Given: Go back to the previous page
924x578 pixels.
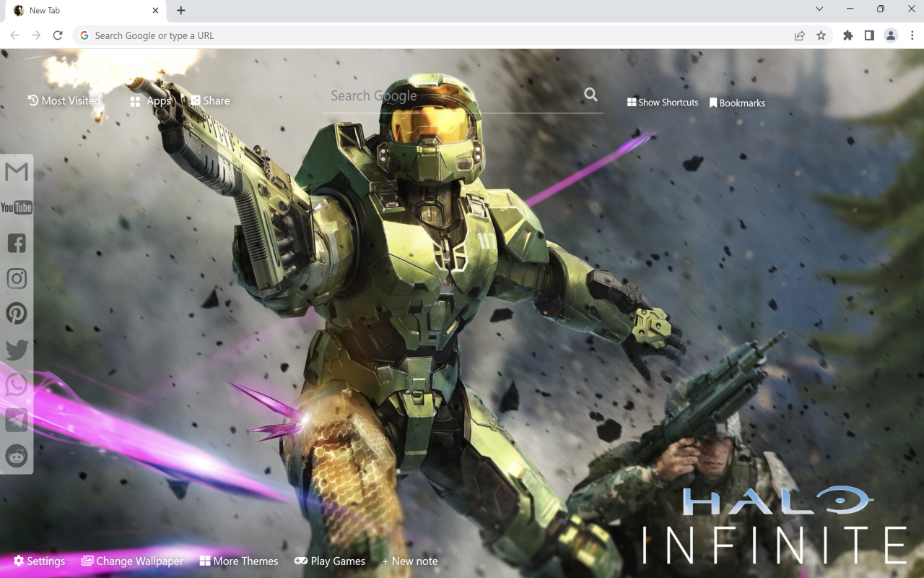Looking at the screenshot, I should click(14, 35).
